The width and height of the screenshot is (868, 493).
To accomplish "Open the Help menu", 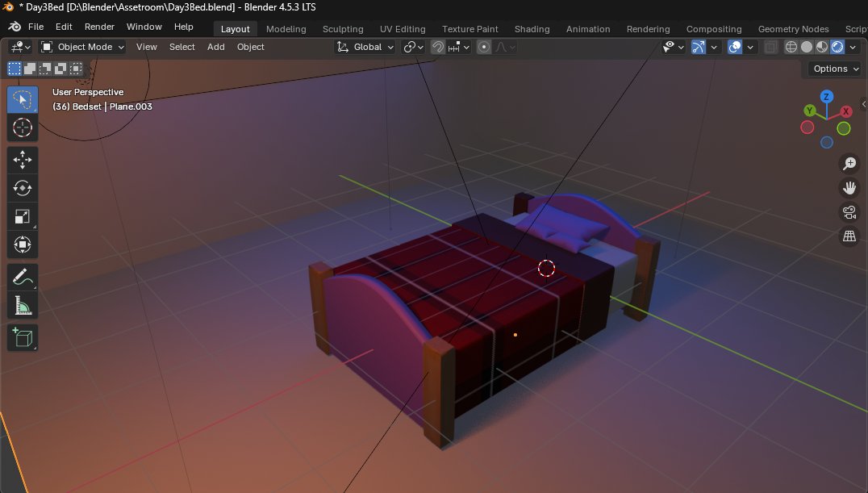I will [x=184, y=27].
